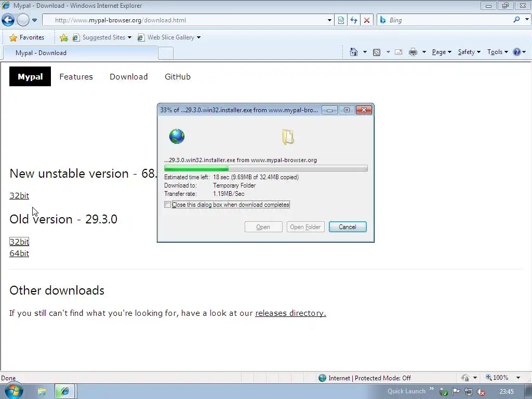Open search provider dropdown arrow
Viewport: 532px width, 399px height.
click(527, 20)
